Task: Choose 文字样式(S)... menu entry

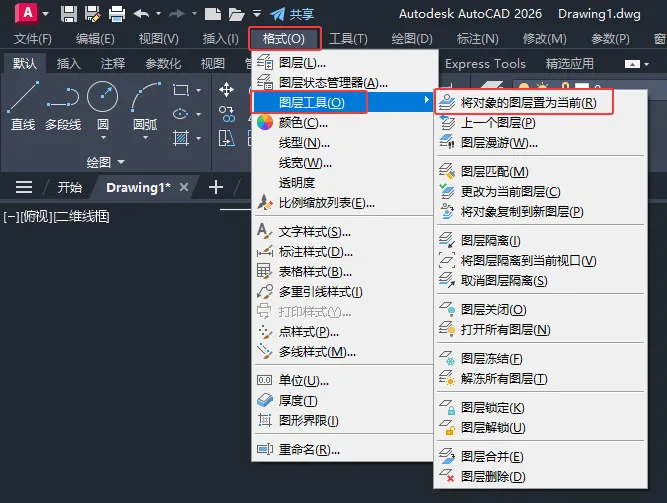Action: (x=343, y=231)
